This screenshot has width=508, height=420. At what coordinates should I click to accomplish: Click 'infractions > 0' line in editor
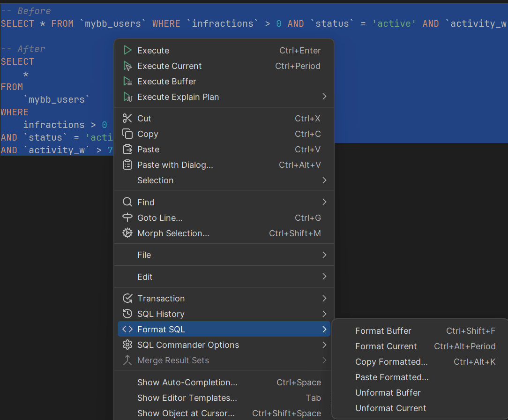65,125
